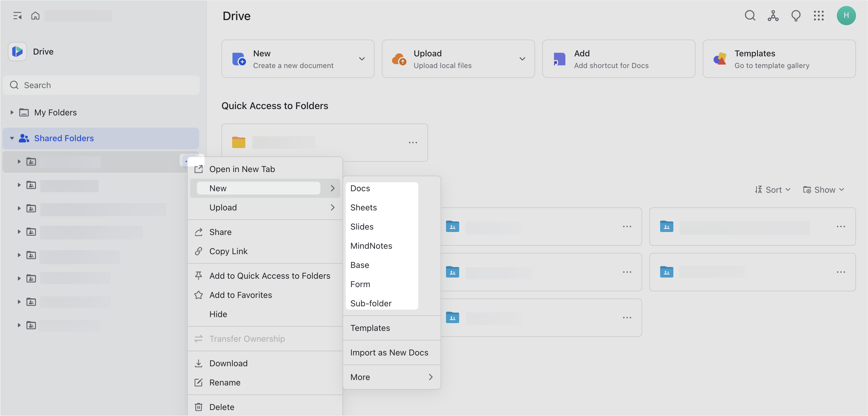Go to home via the house icon
The image size is (868, 416).
(35, 16)
